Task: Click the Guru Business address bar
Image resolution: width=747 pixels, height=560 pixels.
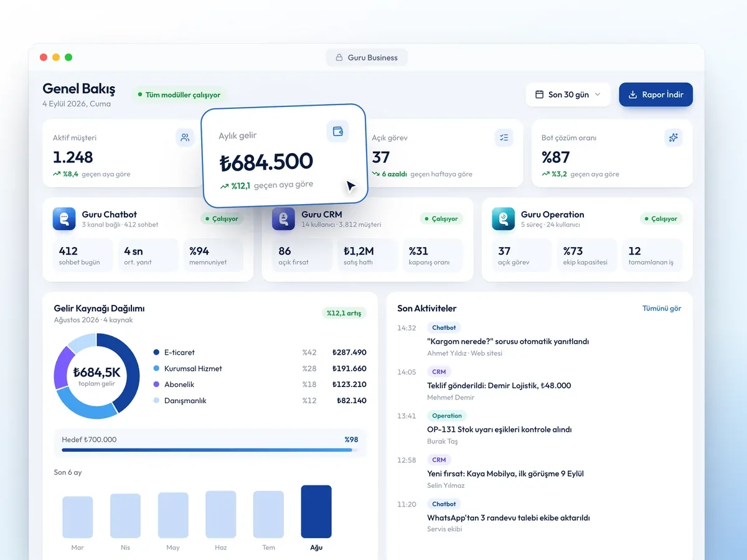Action: coord(367,58)
